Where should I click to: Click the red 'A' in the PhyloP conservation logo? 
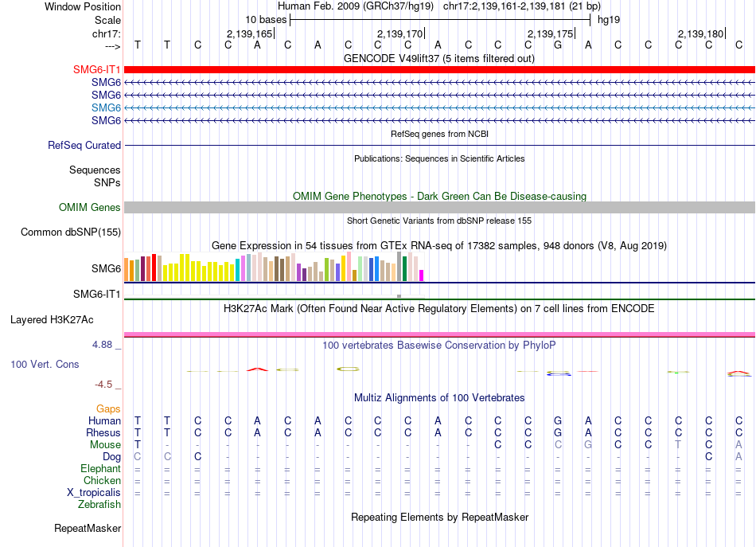(257, 369)
